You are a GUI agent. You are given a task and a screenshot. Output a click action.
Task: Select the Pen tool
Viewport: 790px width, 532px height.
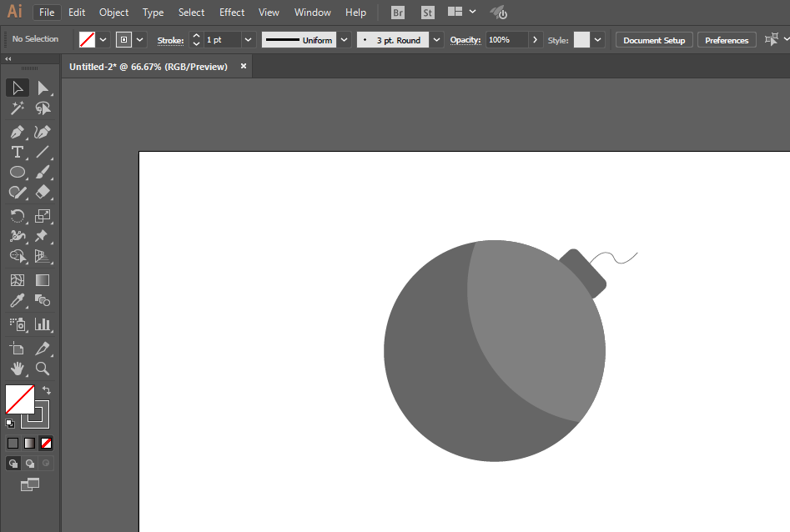(18, 133)
